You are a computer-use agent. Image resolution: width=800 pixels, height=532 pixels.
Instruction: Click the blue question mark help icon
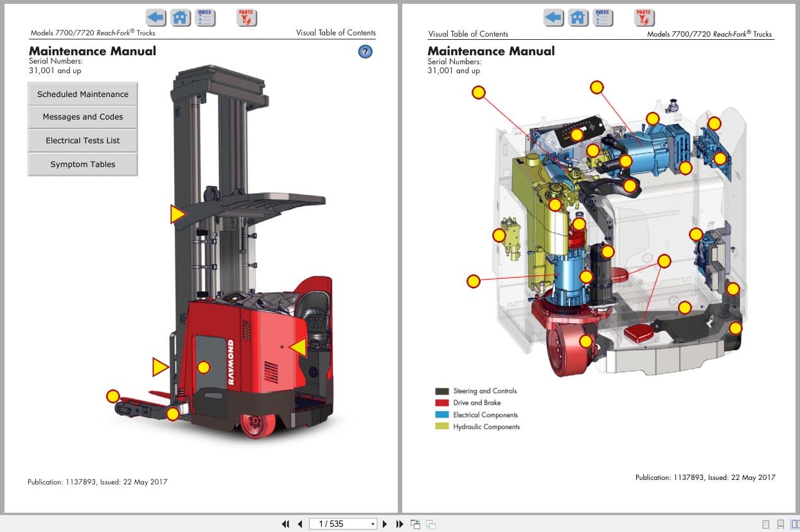click(365, 52)
